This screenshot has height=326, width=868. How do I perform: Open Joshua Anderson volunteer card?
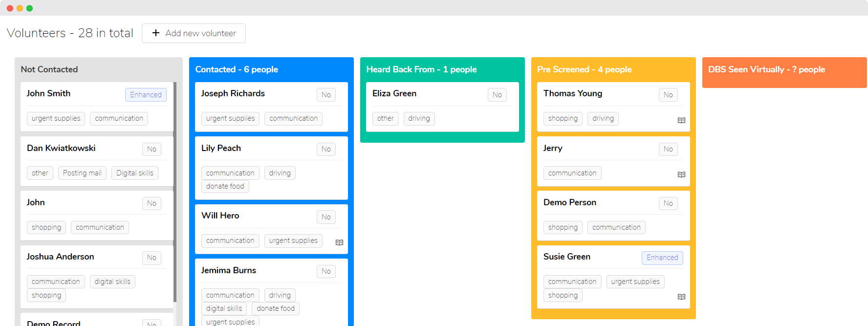pos(97,277)
